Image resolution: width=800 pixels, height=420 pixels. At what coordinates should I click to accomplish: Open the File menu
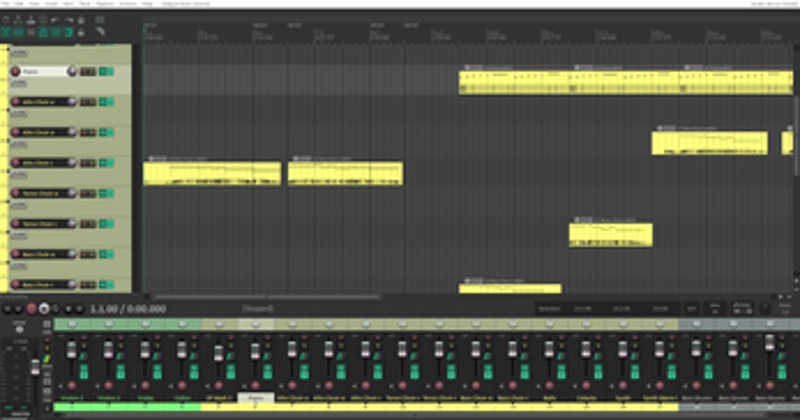(x=5, y=4)
